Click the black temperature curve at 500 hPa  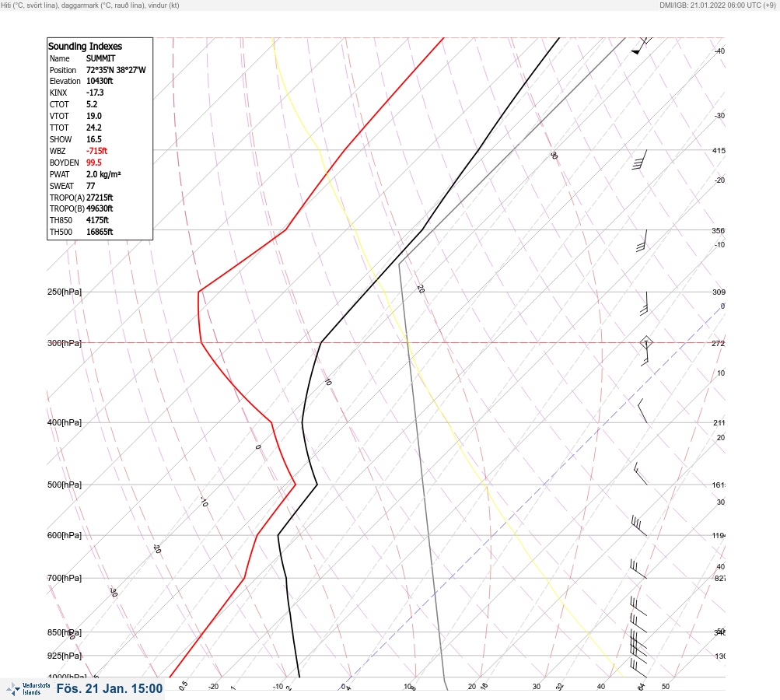coord(317,485)
